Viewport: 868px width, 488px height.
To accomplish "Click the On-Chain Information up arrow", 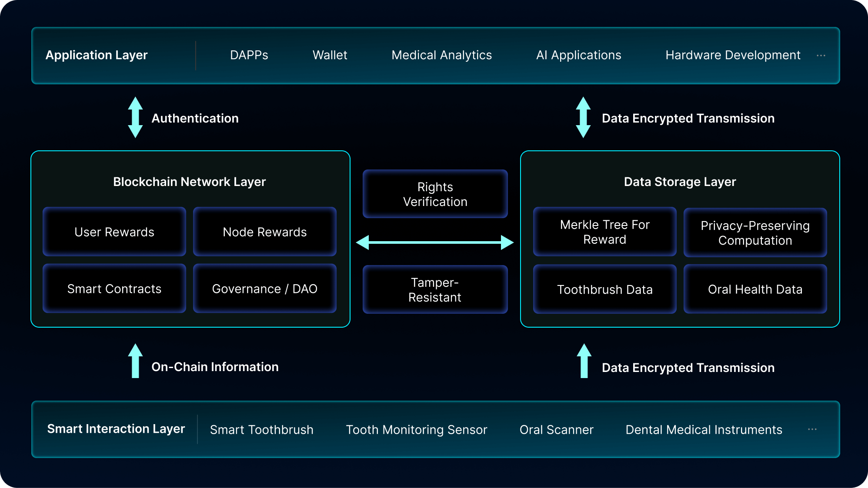I will (135, 361).
